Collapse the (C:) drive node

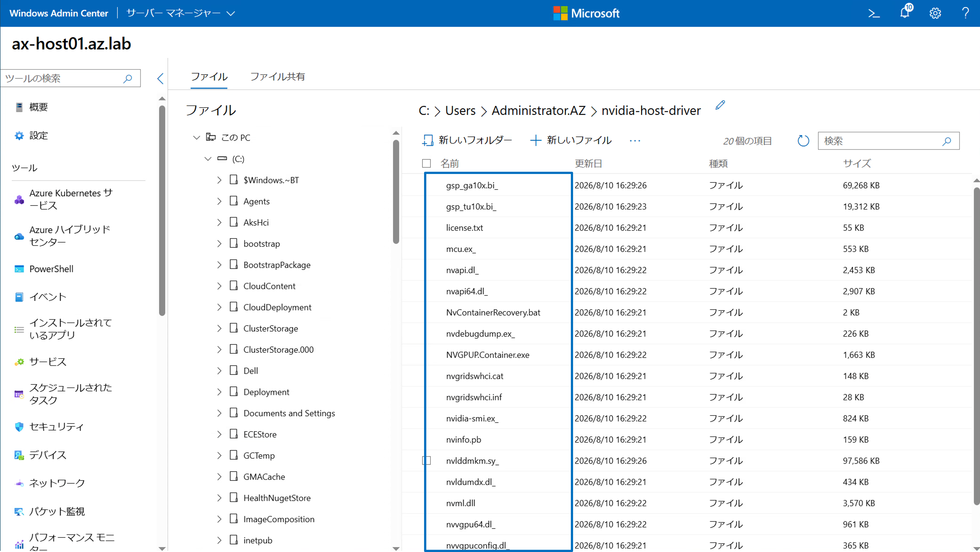click(208, 159)
